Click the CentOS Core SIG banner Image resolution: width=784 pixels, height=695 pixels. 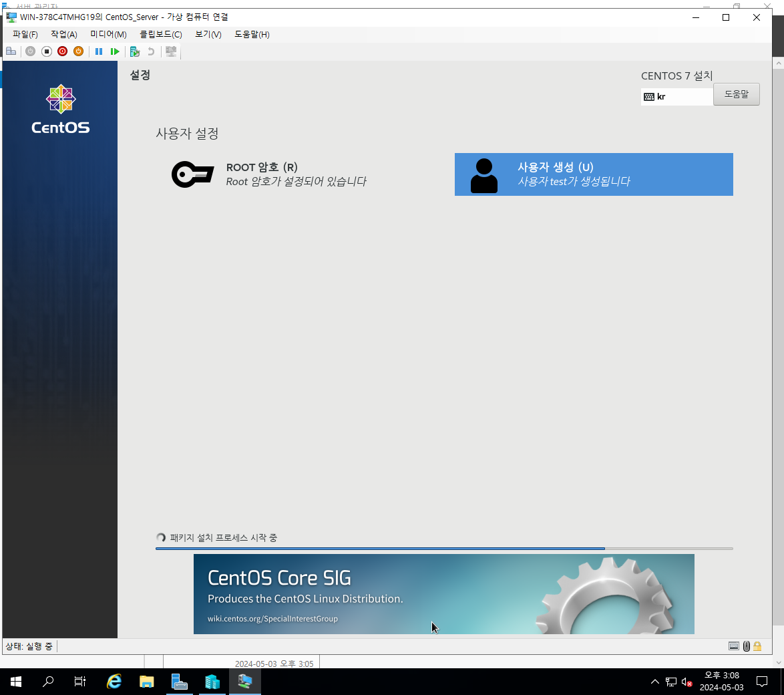click(443, 594)
